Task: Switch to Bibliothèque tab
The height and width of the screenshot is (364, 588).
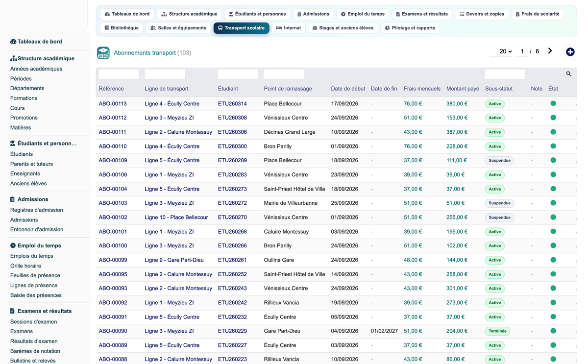Action: click(122, 28)
